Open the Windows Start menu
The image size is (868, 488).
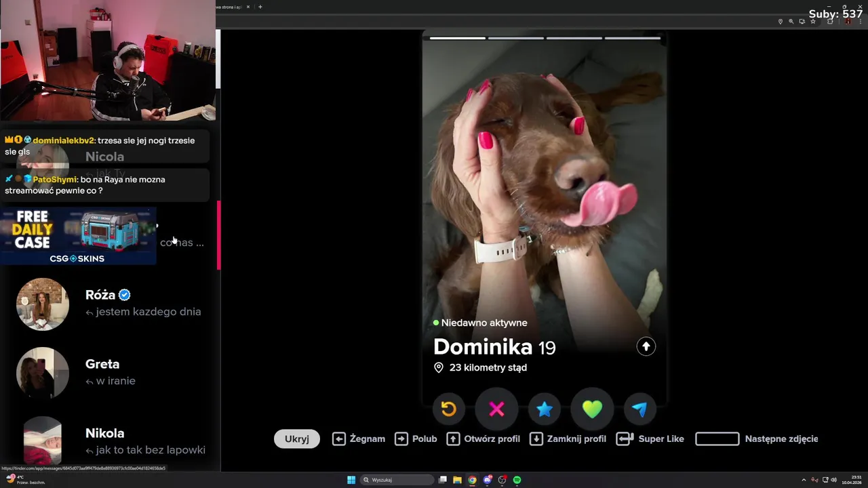click(351, 480)
